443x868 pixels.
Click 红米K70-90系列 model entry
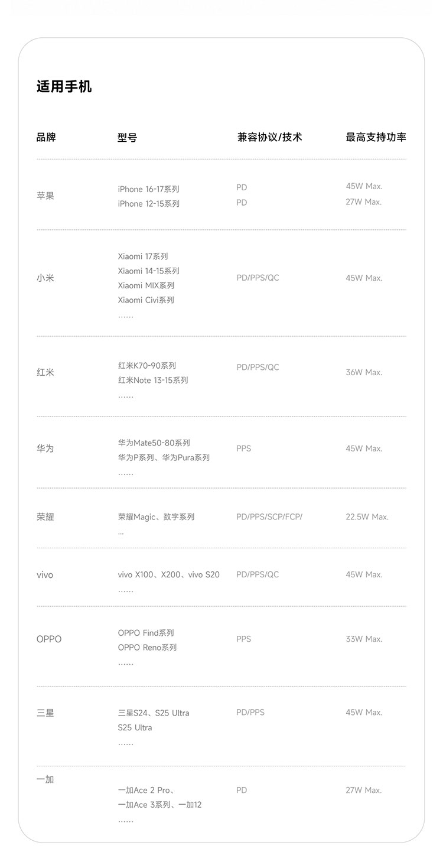pos(146,366)
